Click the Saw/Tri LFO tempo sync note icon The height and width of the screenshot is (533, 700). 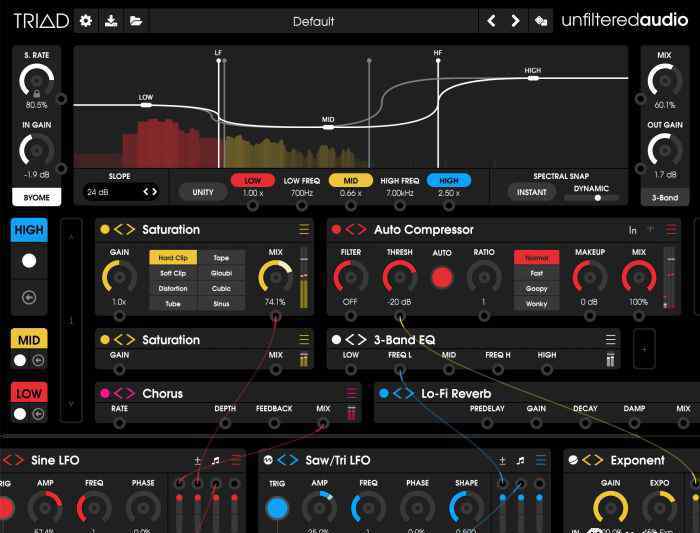coord(521,460)
